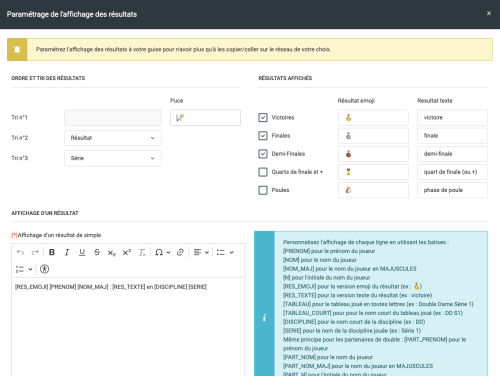Click the Puce input field

click(x=205, y=118)
